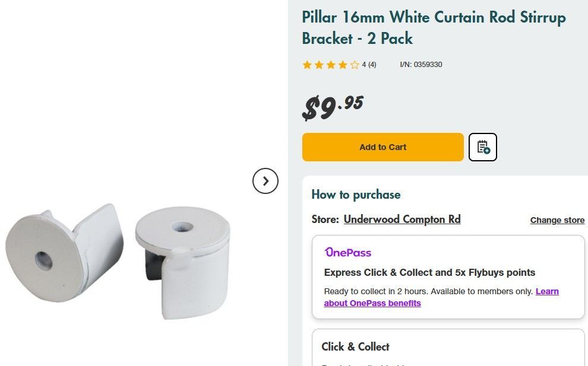Viewport: 588px width, 366px height.
Task: Click the first gold rating star
Action: point(307,65)
